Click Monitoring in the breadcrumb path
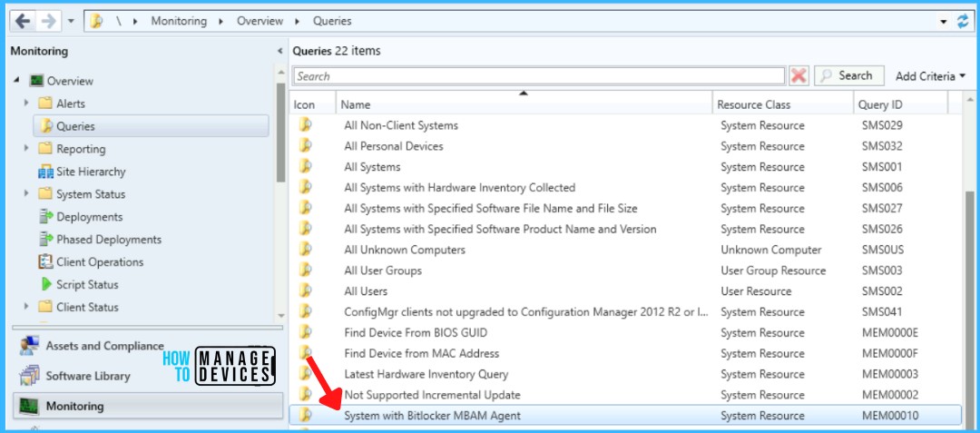 tap(179, 21)
